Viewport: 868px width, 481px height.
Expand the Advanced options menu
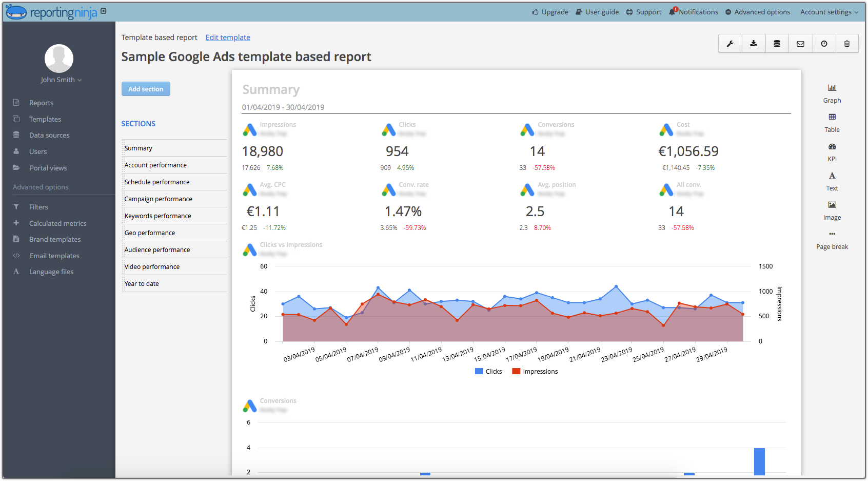click(758, 11)
